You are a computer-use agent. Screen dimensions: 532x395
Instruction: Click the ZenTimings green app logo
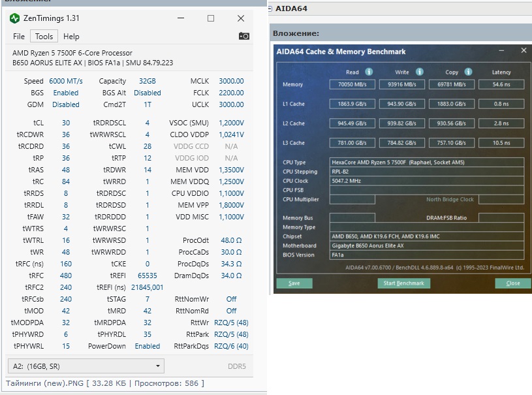[x=14, y=18]
